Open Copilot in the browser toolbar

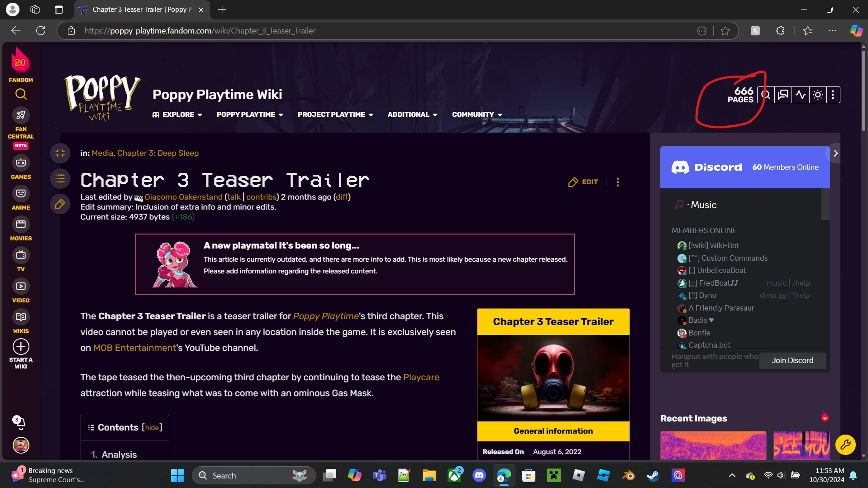pyautogui.click(x=856, y=31)
